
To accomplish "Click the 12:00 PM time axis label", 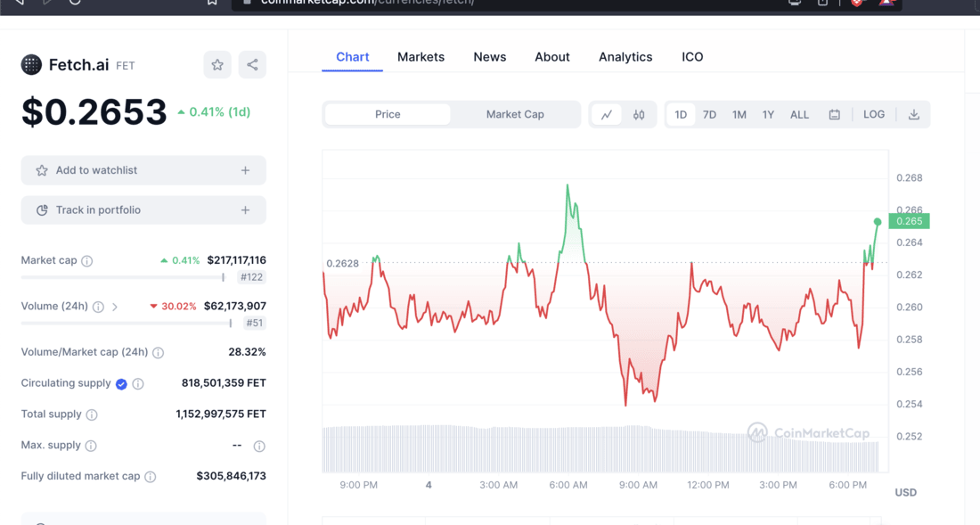I will point(708,485).
